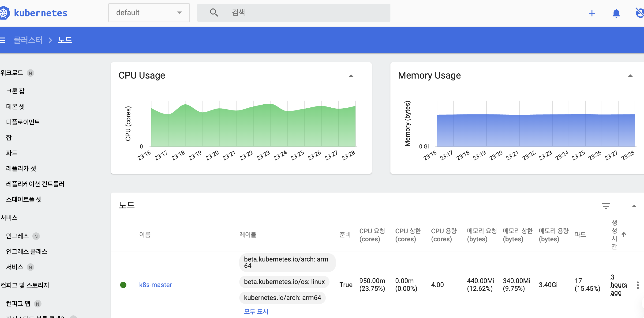Open the notifications bell icon
This screenshot has height=318, width=644.
pyautogui.click(x=616, y=13)
